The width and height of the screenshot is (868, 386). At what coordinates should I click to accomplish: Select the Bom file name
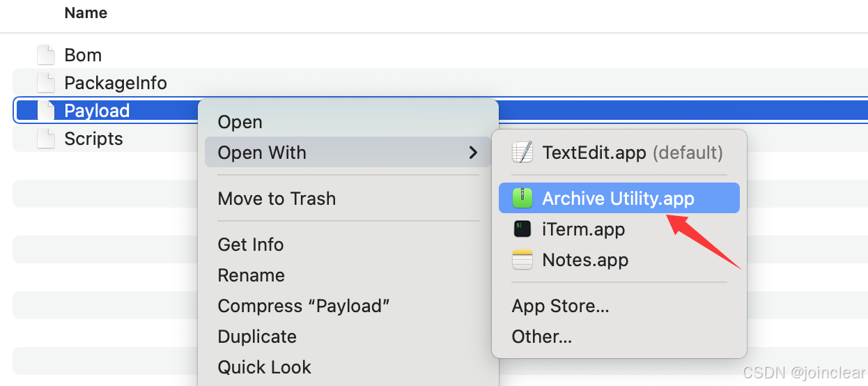(x=83, y=55)
